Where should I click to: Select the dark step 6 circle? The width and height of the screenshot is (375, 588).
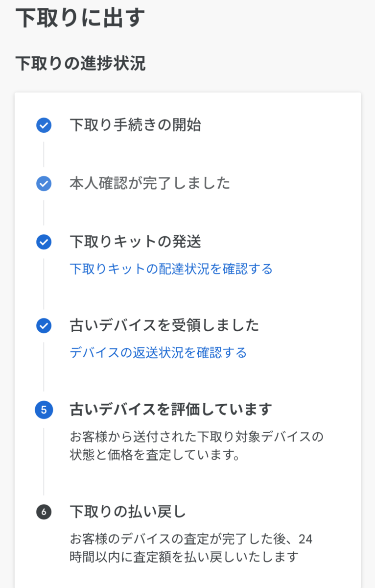coord(44,513)
